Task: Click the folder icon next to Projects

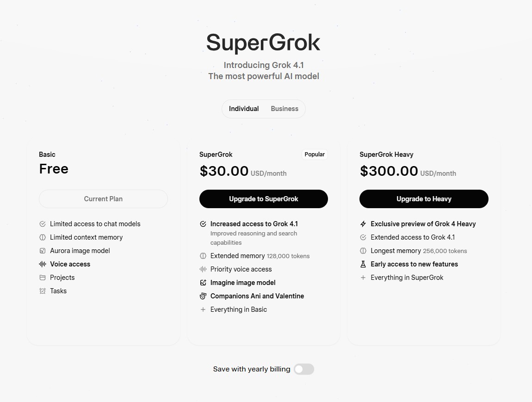Action: click(43, 278)
